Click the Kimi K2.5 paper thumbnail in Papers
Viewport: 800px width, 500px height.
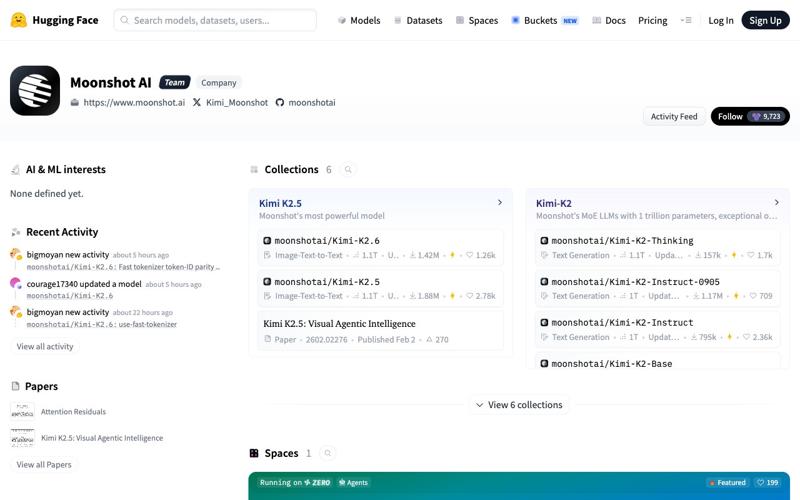pos(22,438)
